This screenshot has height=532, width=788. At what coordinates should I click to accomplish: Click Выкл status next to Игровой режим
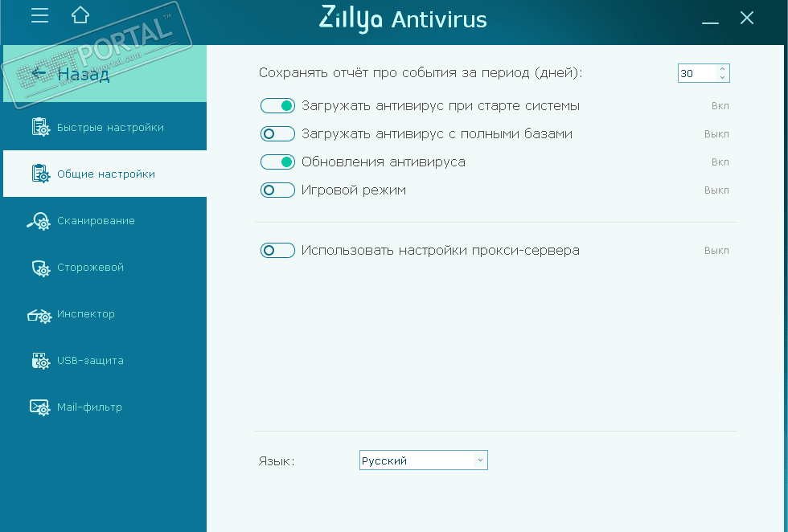point(716,190)
